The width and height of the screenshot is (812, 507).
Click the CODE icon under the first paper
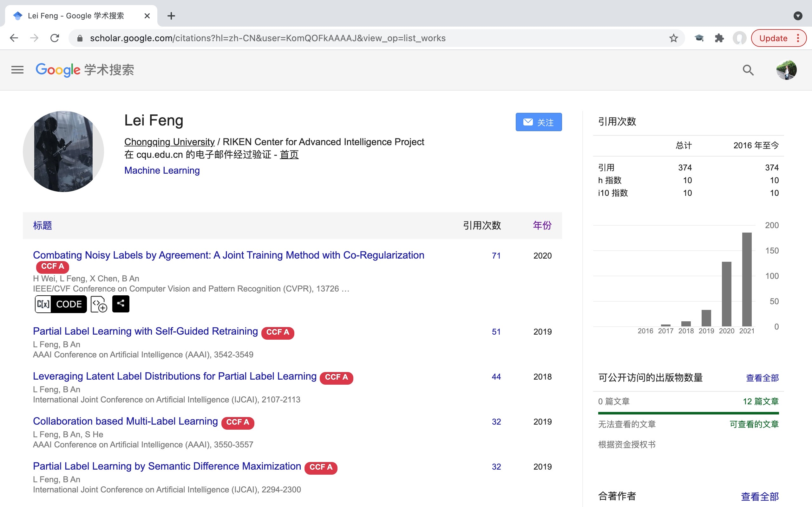(60, 304)
